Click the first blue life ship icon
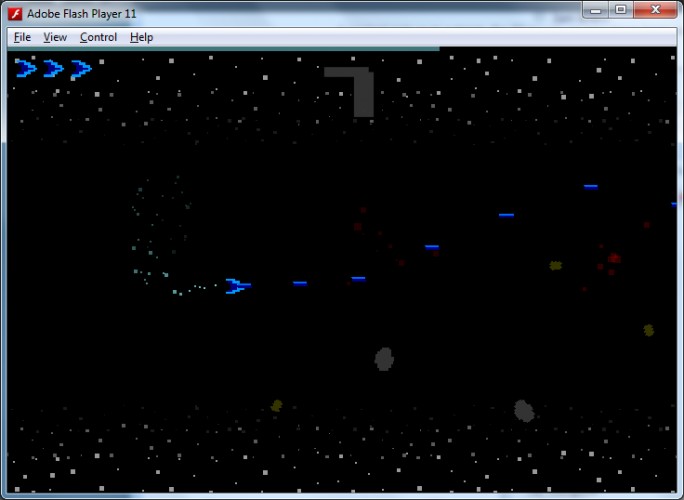 coord(26,68)
